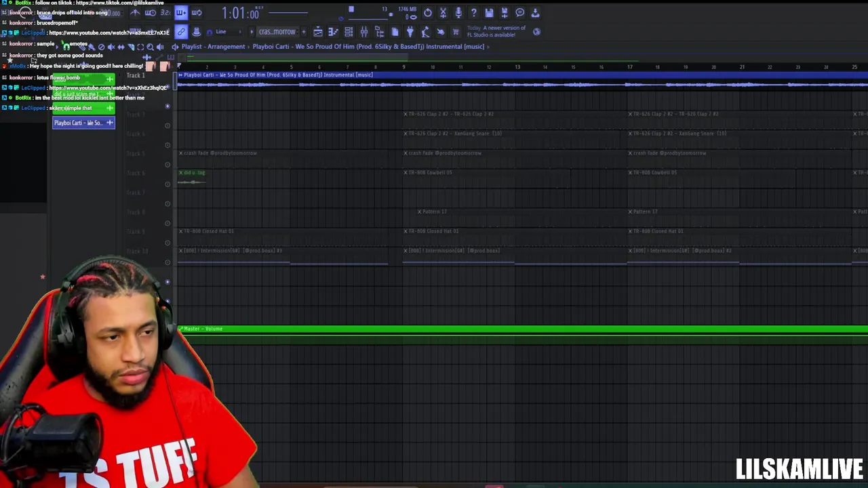Open the Browser panel icon
868x488 pixels.
pyautogui.click(x=379, y=32)
